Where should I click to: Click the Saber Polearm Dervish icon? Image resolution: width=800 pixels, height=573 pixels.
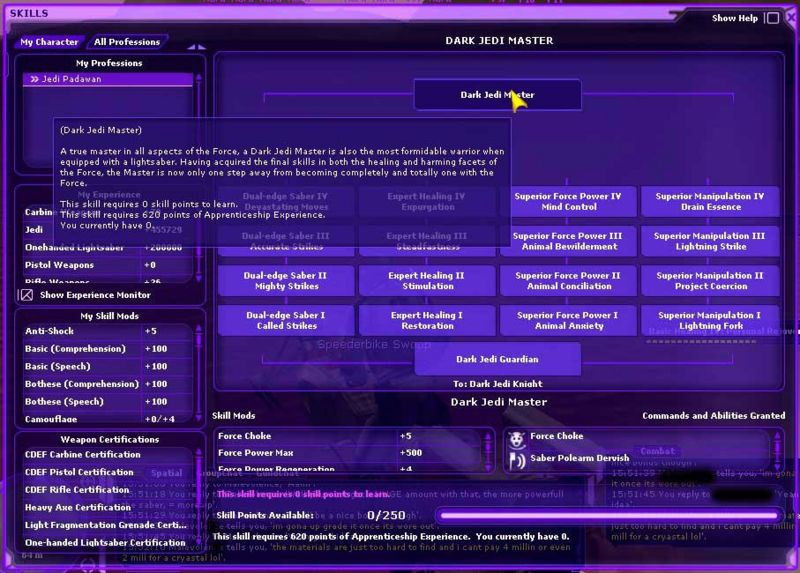516,459
